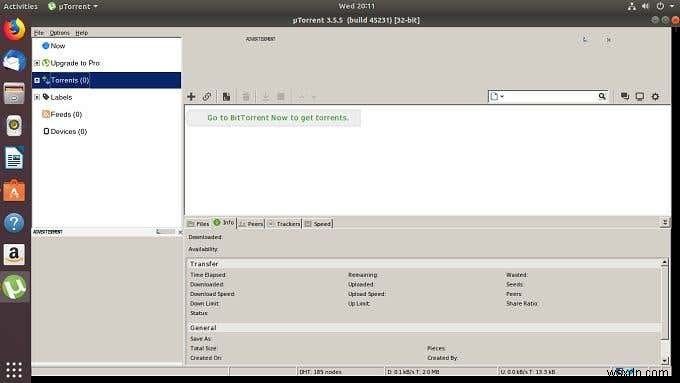The width and height of the screenshot is (680, 383).
Task: Switch to the Peers tab
Action: point(251,223)
